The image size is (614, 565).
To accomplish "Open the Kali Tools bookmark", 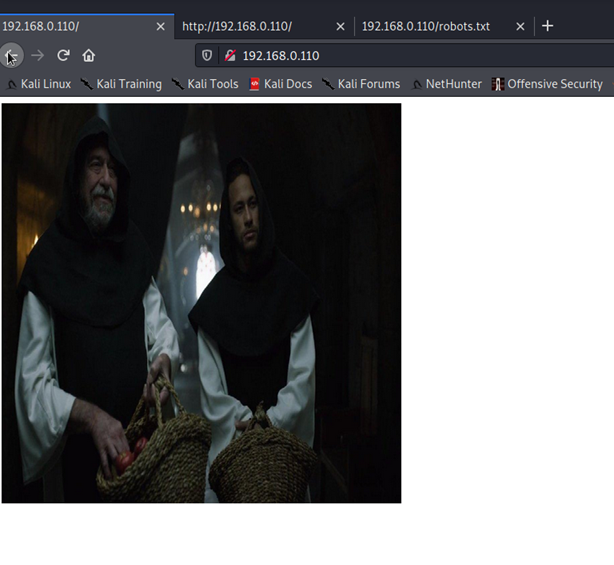I will tap(205, 84).
